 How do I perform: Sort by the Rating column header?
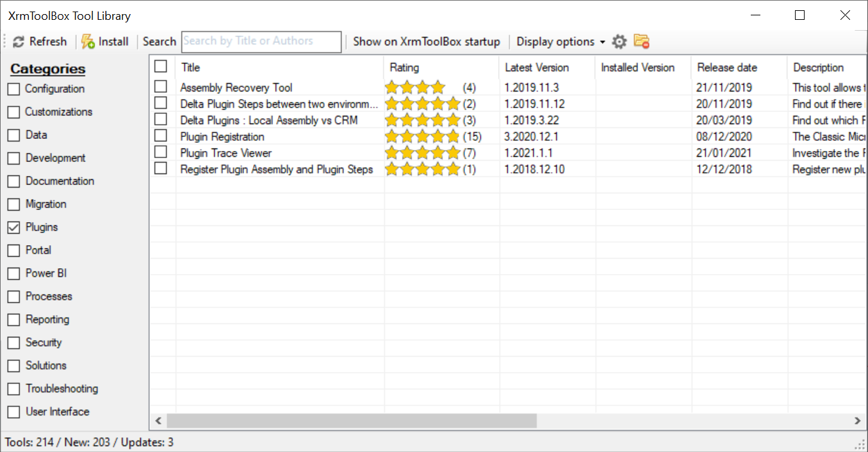pyautogui.click(x=442, y=67)
